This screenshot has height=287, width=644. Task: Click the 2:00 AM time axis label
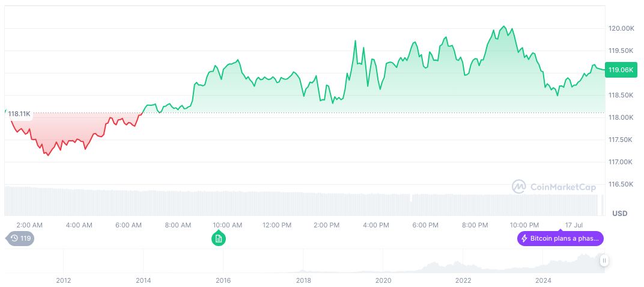[29, 225]
